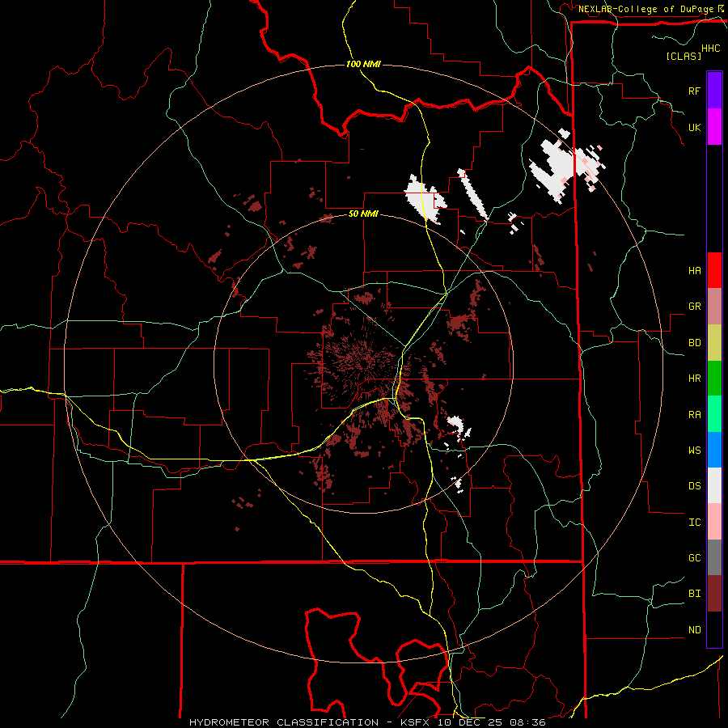Click the '08:36' timestamp

coord(527,722)
